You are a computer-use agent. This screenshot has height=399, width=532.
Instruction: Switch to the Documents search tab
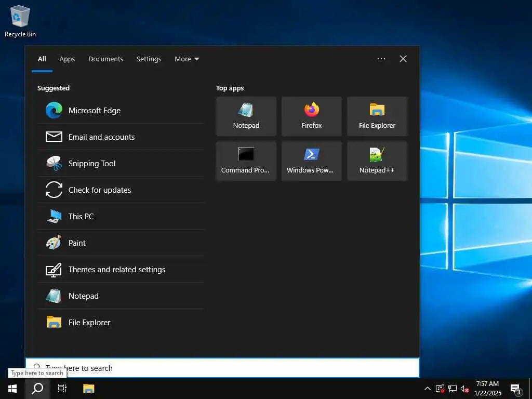click(x=105, y=59)
